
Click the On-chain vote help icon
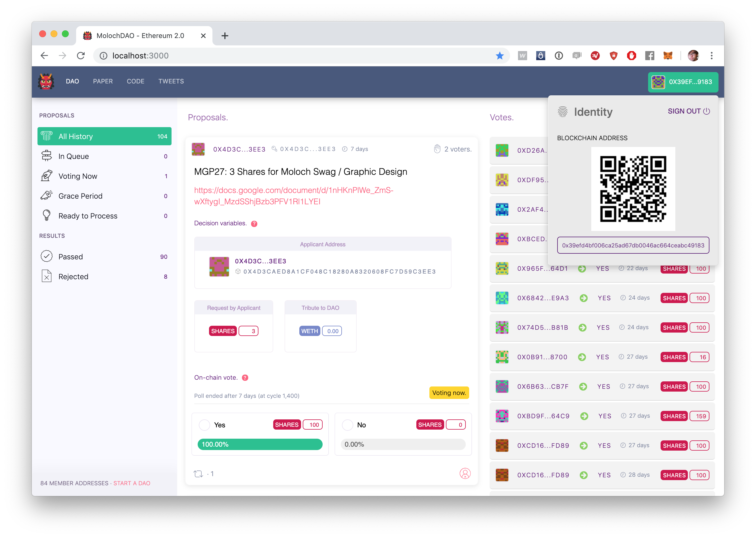pos(245,378)
